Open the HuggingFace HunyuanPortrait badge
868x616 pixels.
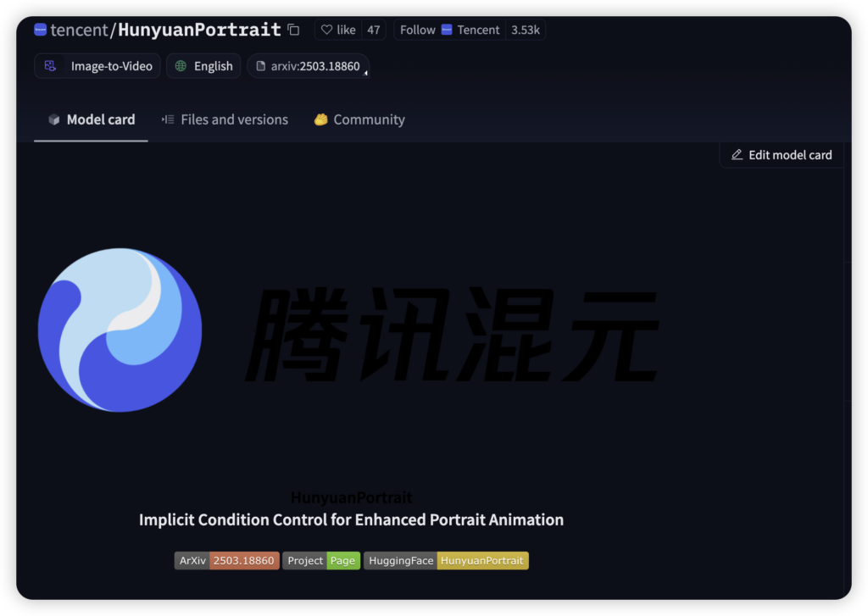tap(446, 561)
